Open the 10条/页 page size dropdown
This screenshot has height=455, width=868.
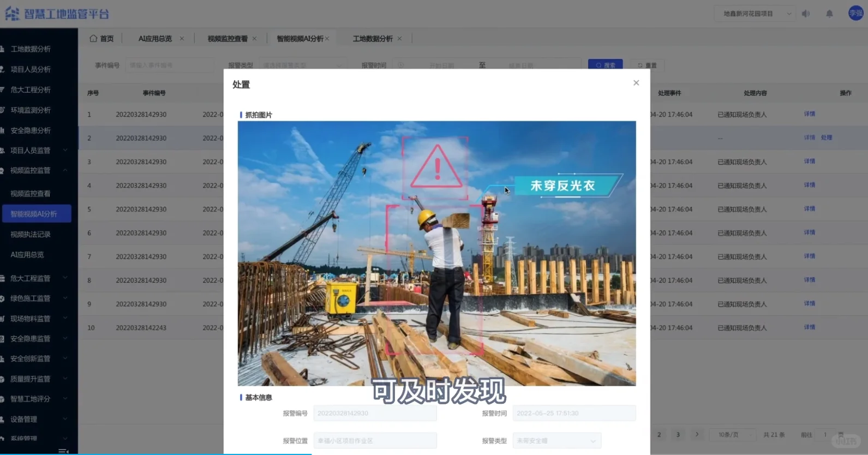(733, 435)
